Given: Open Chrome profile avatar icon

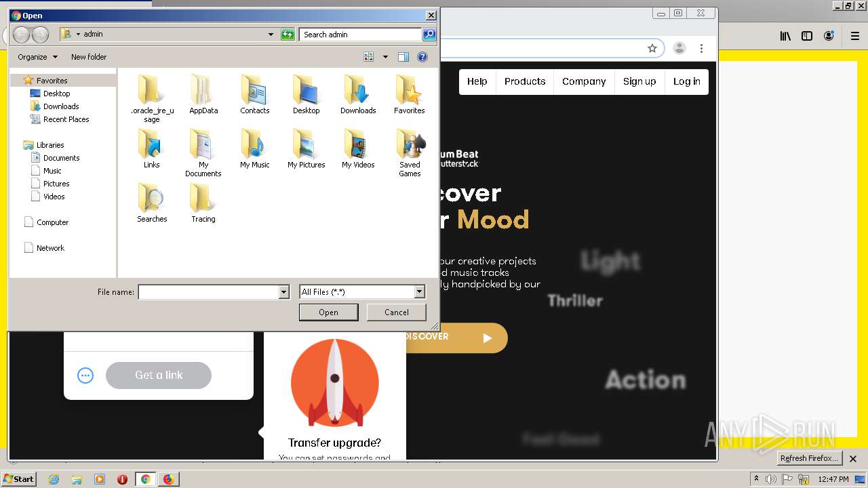Looking at the screenshot, I should tap(679, 48).
